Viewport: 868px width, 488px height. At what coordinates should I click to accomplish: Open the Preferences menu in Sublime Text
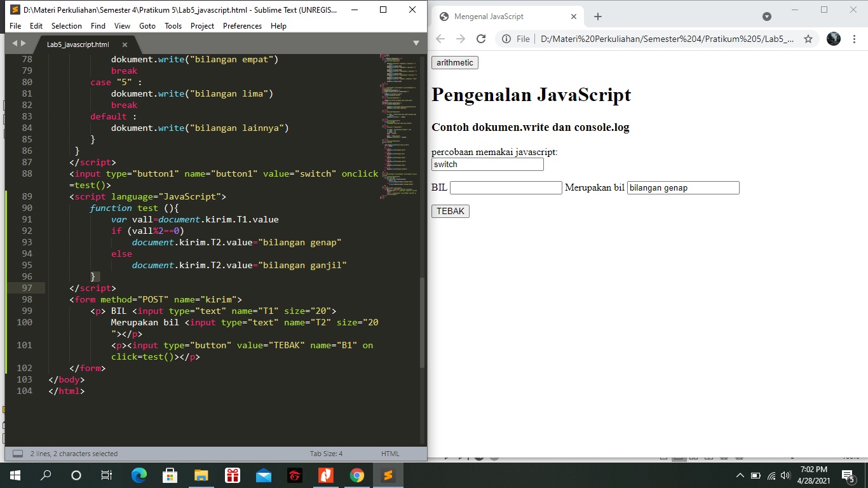click(242, 26)
